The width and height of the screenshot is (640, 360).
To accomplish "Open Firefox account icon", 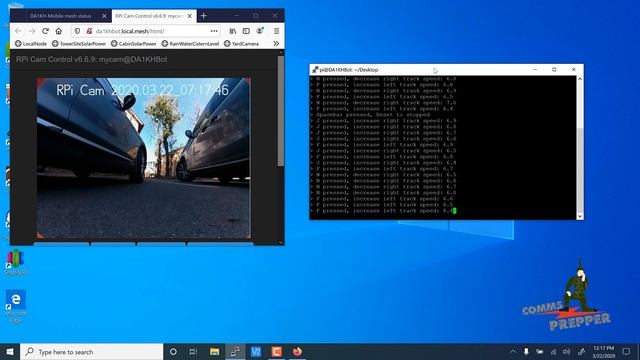I will click(x=260, y=31).
